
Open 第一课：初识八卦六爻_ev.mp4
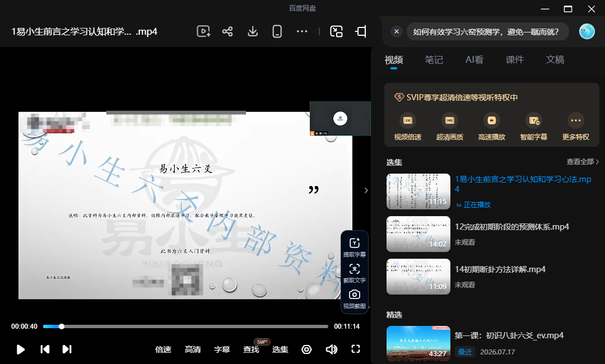pyautogui.click(x=509, y=335)
